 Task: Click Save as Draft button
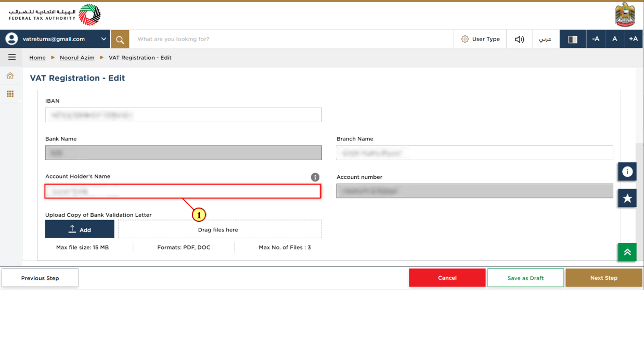[525, 278]
